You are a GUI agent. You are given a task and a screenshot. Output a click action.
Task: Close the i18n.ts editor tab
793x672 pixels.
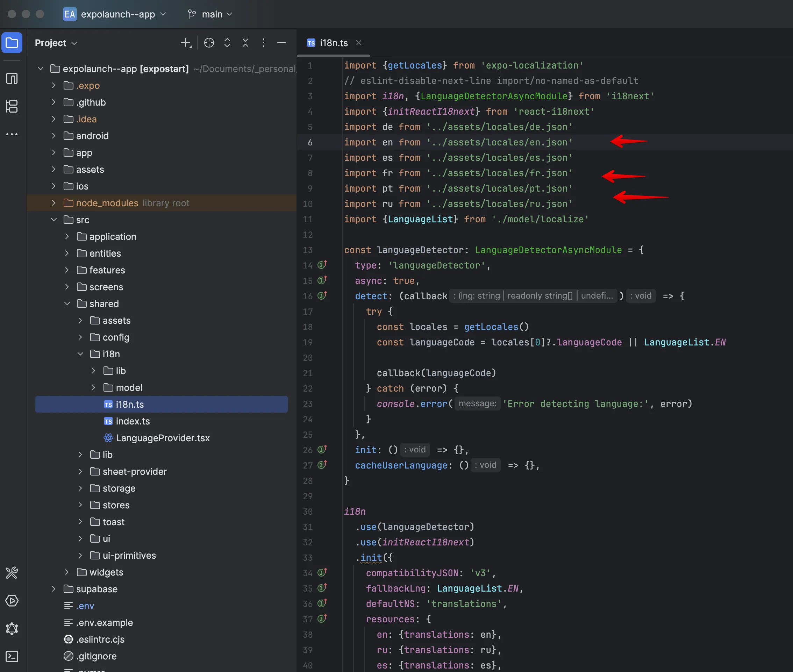358,43
